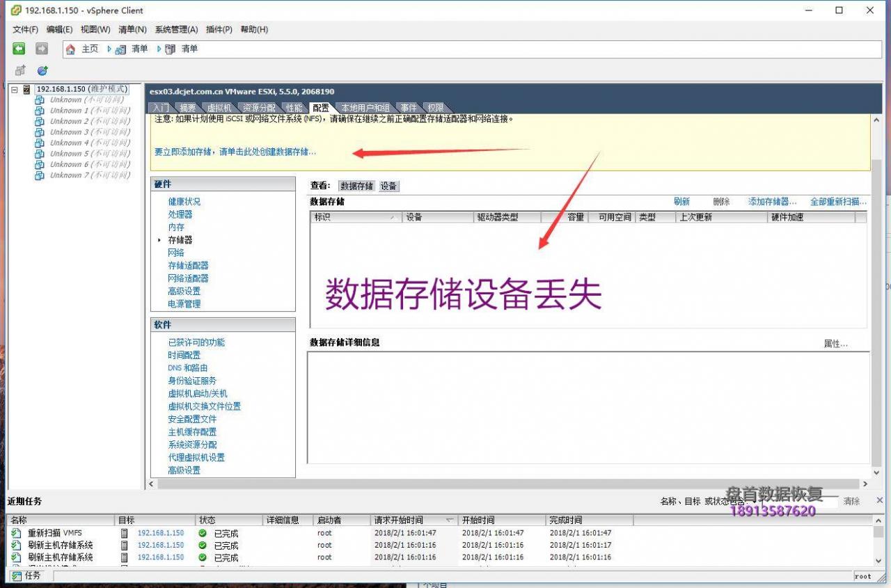Image resolution: width=891 pixels, height=588 pixels.
Task: Click the globe refresh toolbar icon
Action: [42, 70]
